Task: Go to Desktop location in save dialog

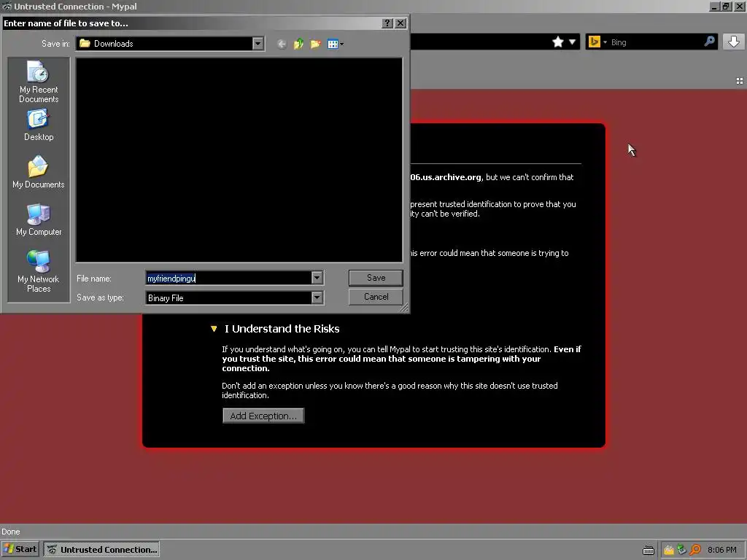Action: [39, 125]
